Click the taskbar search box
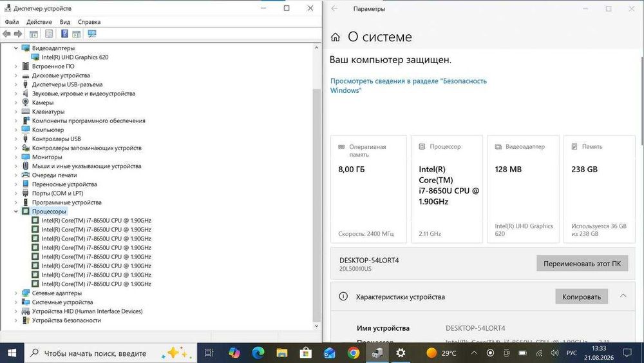Viewport: 644px width, 363px height. (111, 353)
